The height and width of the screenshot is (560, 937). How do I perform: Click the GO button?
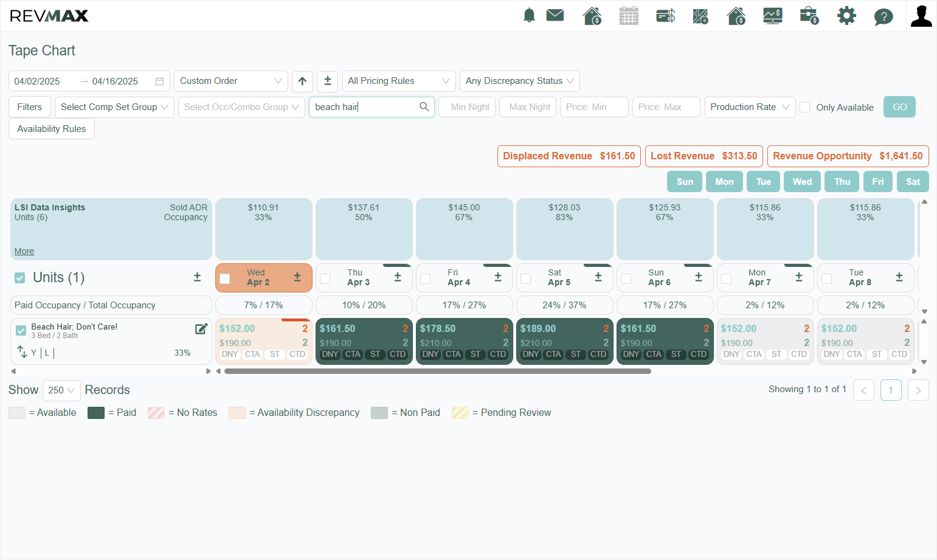click(899, 107)
